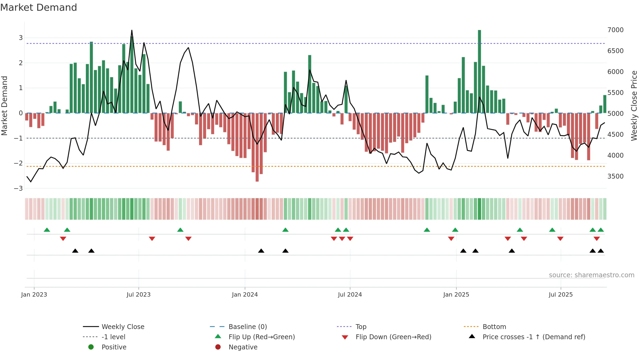This screenshot has height=362, width=644.
Task: Click the orange dotted Bottom line in chart
Action: point(316,167)
